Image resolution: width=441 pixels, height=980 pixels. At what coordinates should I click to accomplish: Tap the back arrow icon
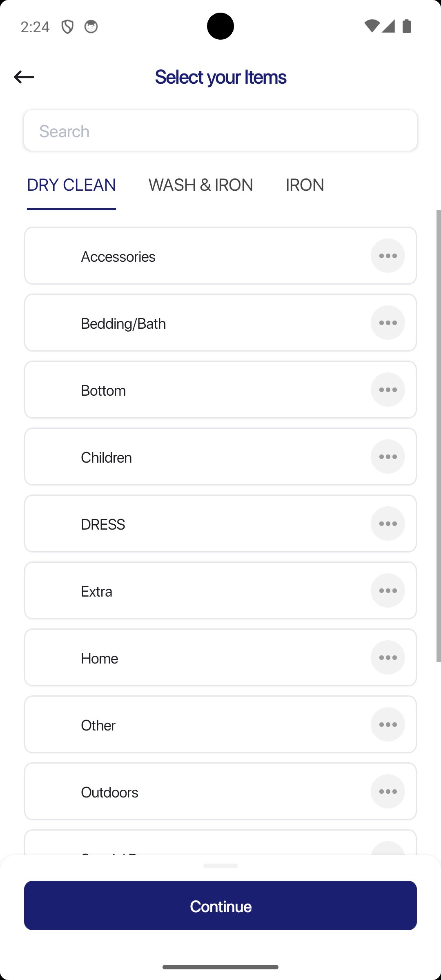[24, 77]
